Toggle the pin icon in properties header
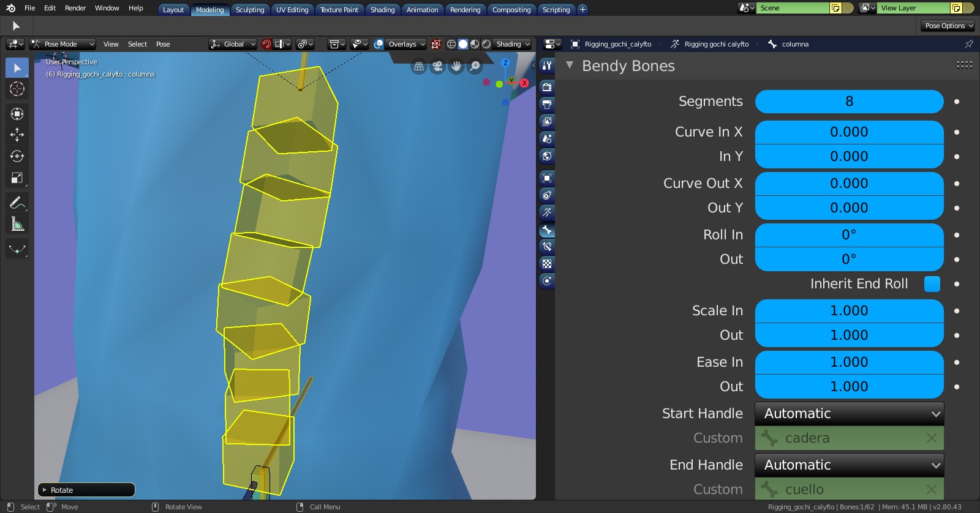980x513 pixels. pyautogui.click(x=969, y=44)
